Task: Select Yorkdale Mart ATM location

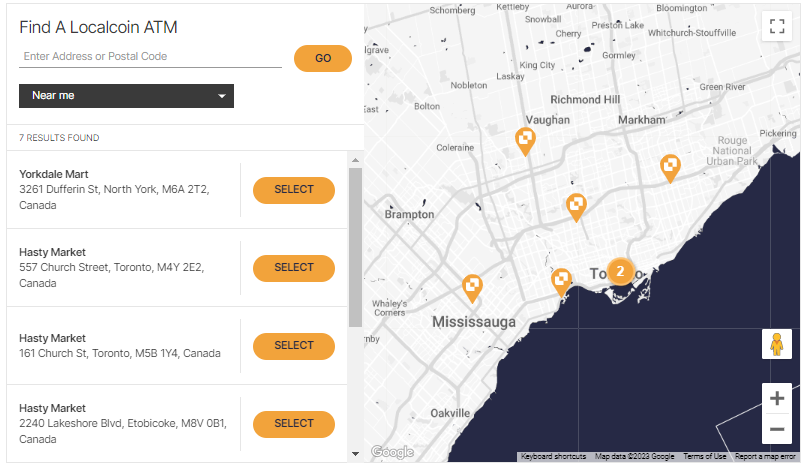Action: [x=294, y=190]
